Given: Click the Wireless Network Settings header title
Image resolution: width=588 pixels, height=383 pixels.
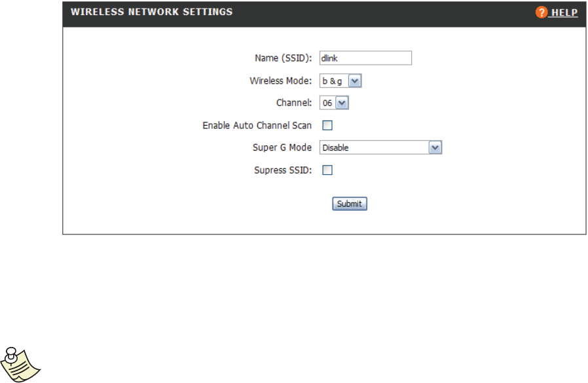Looking at the screenshot, I should [151, 12].
